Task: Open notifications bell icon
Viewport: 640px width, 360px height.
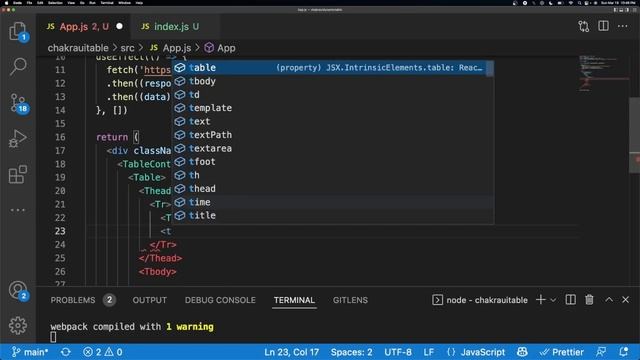Action: click(x=623, y=352)
